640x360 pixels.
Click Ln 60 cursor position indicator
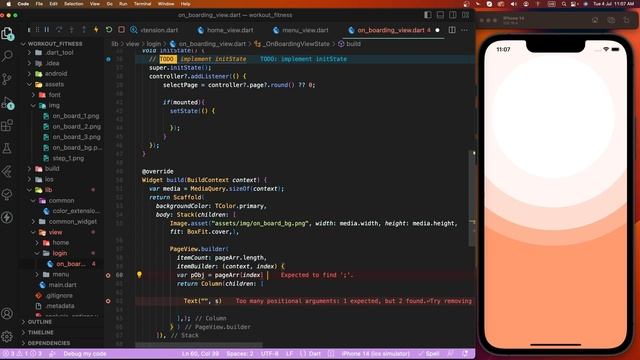point(201,353)
